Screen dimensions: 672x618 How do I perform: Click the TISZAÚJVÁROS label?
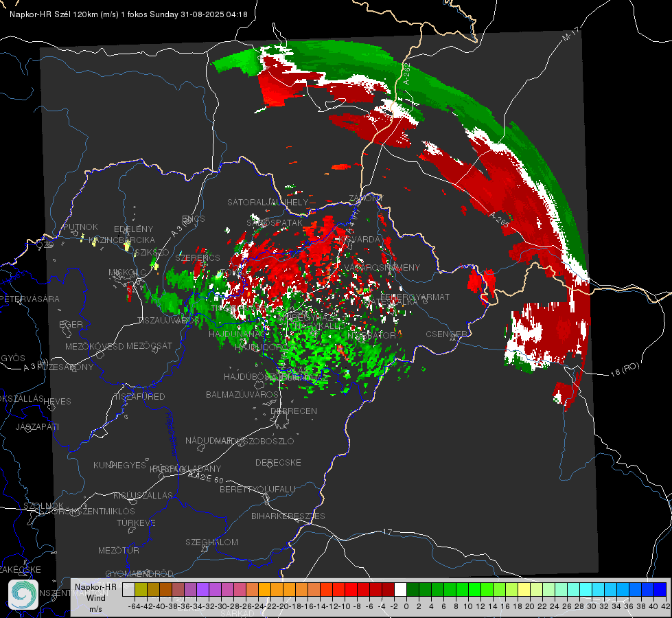click(x=168, y=320)
